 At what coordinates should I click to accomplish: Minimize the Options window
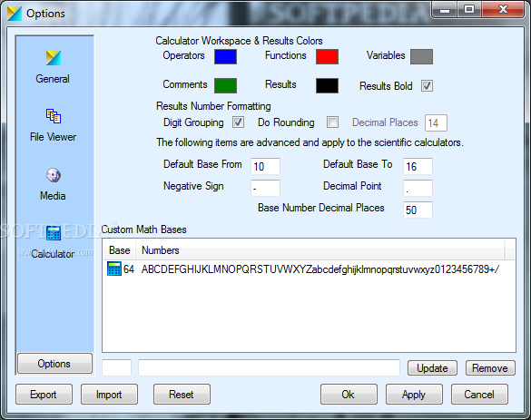point(445,9)
